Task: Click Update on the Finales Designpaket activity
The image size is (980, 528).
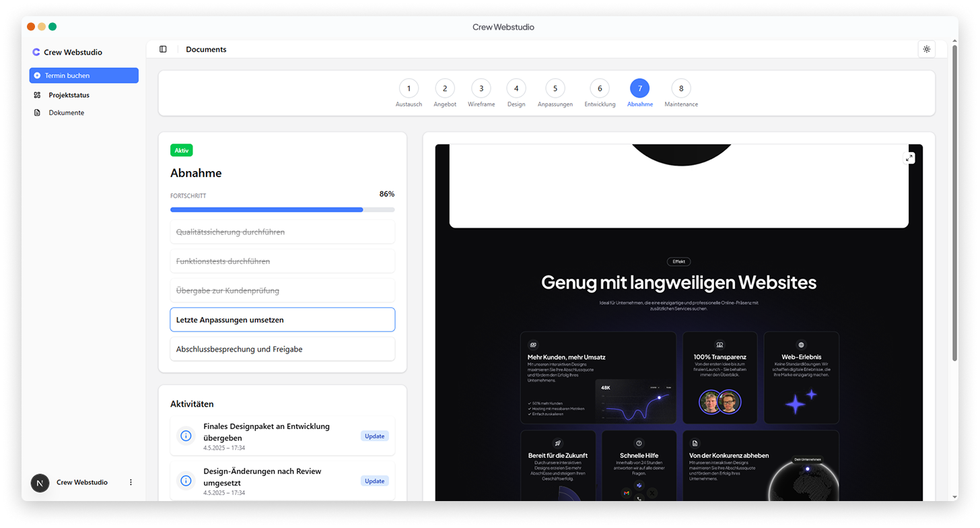Action: (374, 436)
